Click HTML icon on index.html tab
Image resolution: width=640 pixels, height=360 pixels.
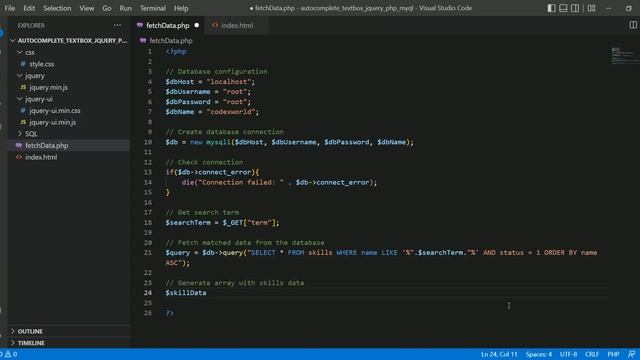[x=215, y=25]
